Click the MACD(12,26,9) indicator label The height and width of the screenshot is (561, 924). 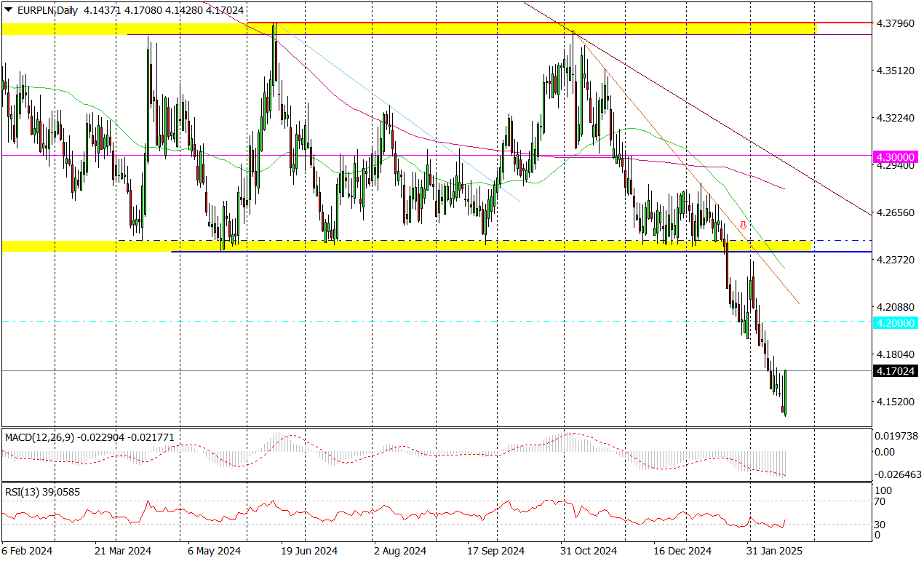[39, 437]
